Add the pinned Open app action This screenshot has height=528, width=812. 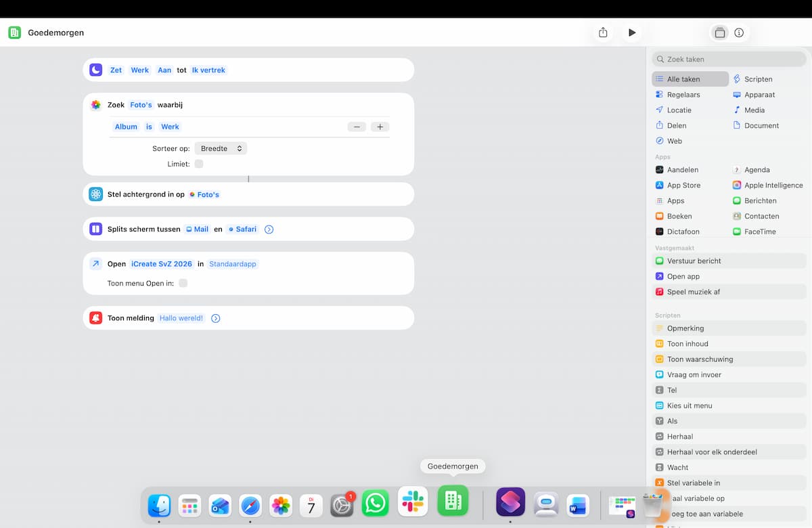729,276
